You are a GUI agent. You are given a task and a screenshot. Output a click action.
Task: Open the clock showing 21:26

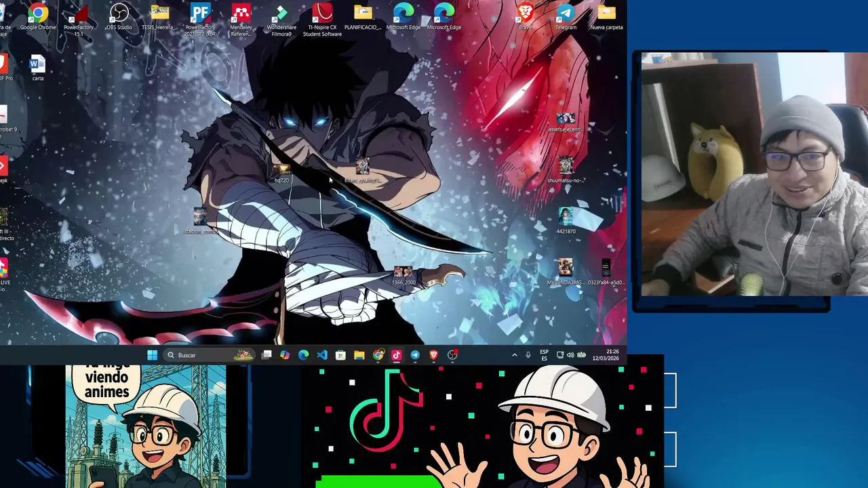point(605,355)
